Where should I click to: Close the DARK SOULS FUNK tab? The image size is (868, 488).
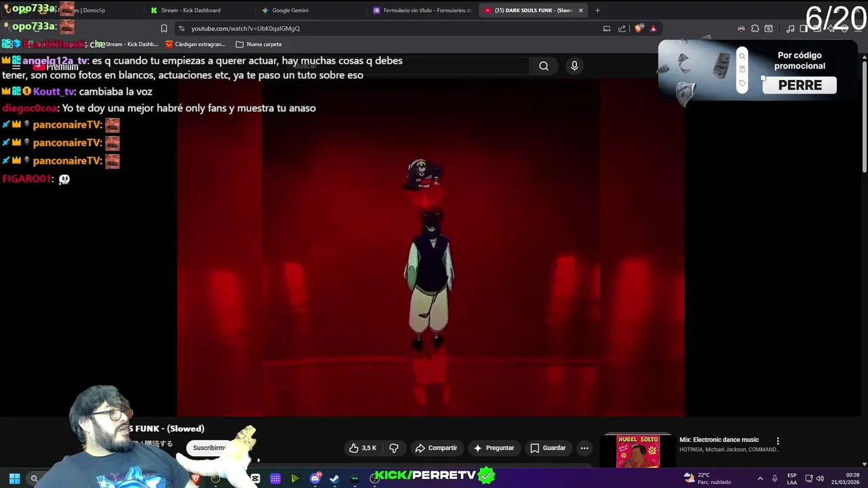tap(580, 10)
